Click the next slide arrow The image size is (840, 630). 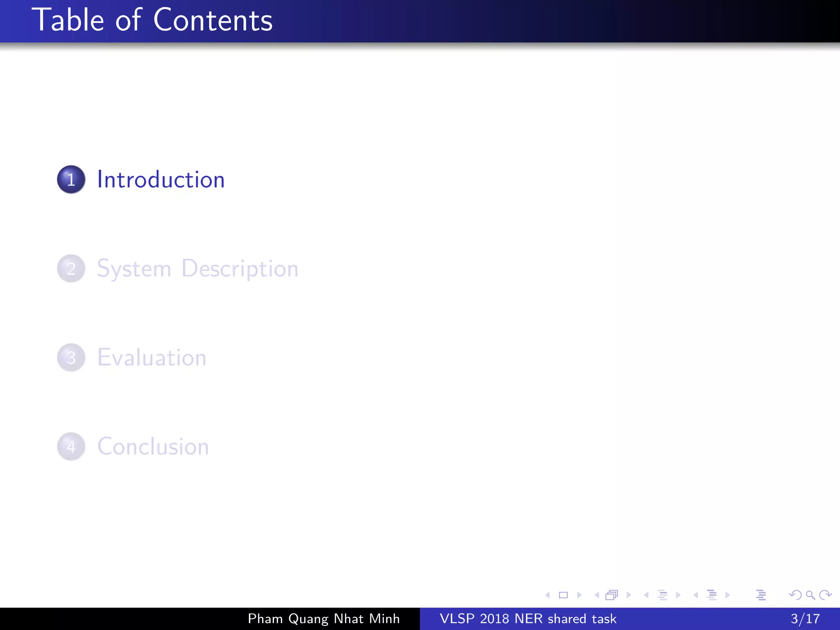tap(580, 595)
